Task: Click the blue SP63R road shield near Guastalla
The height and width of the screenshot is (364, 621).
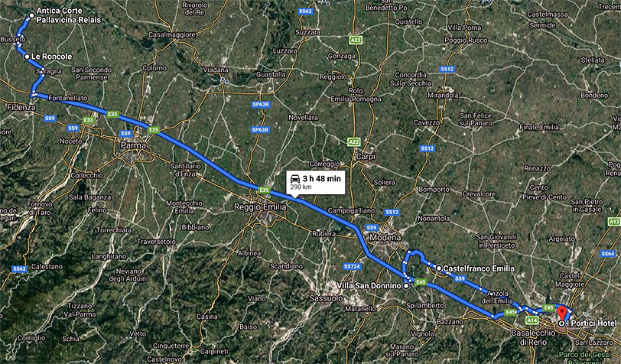Action: pyautogui.click(x=261, y=105)
